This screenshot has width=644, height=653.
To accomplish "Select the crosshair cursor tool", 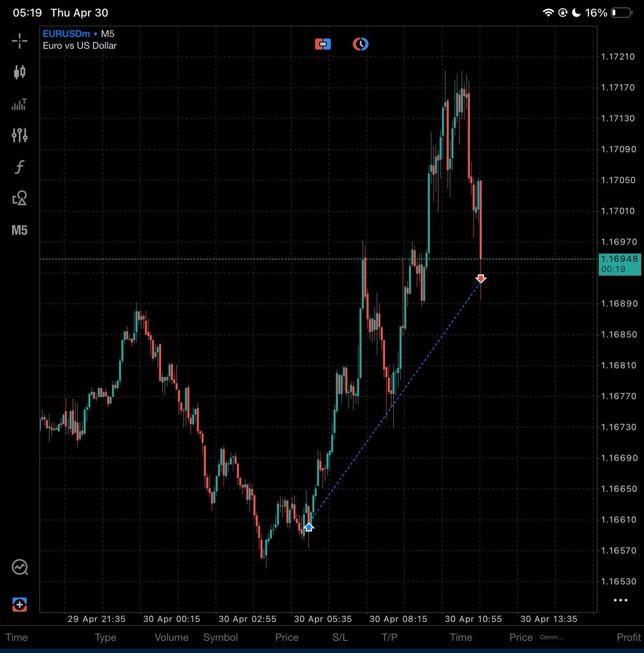I will tap(20, 41).
